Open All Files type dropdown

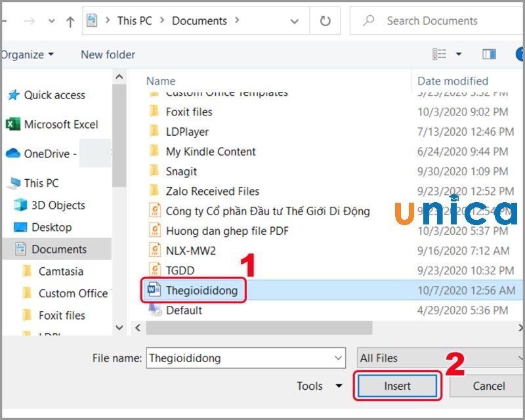(x=440, y=358)
